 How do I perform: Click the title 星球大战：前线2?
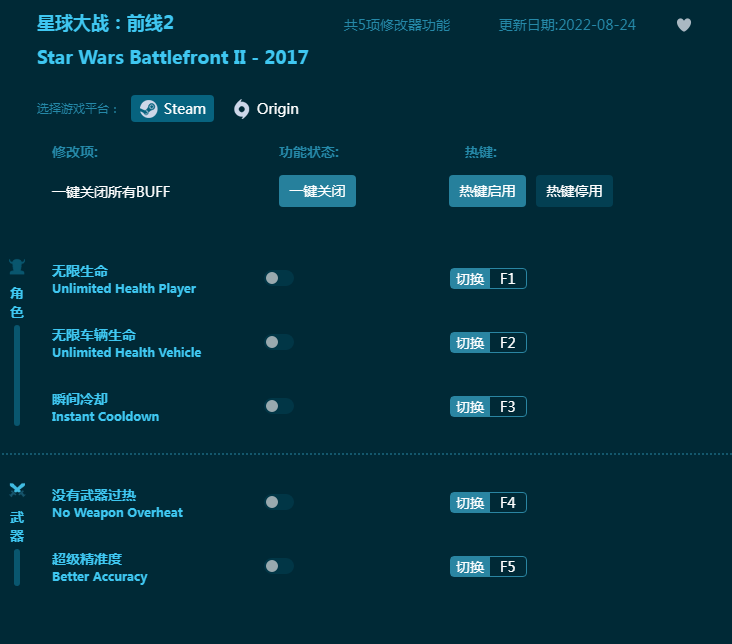106,23
